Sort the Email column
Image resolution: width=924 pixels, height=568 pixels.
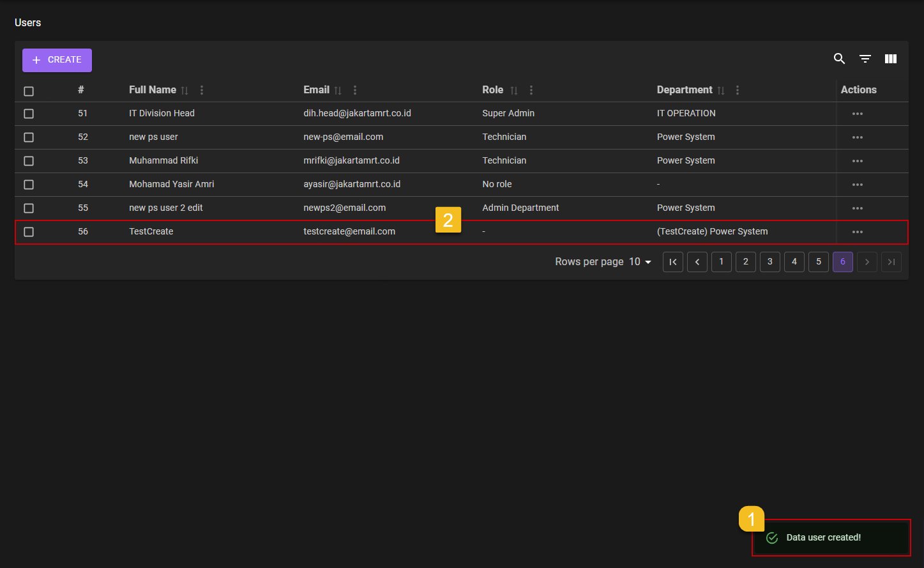point(338,91)
